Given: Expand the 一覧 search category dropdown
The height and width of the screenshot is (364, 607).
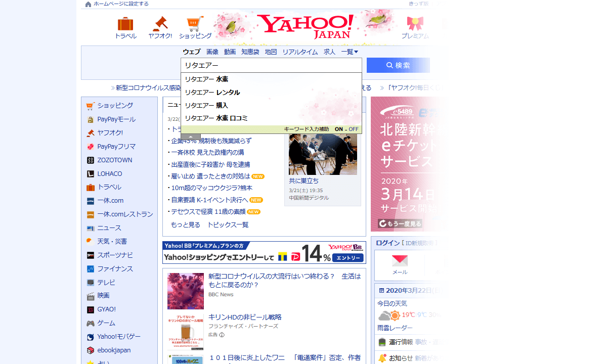Looking at the screenshot, I should point(350,52).
